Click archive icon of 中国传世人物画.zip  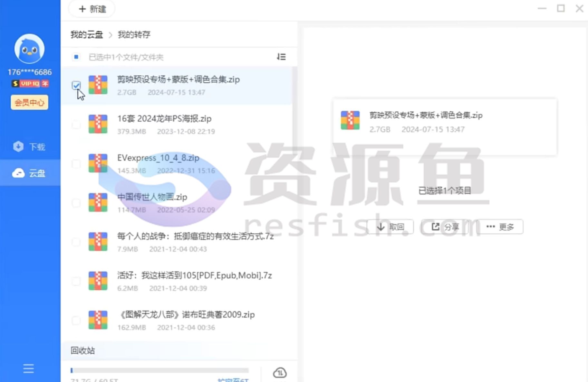[98, 203]
